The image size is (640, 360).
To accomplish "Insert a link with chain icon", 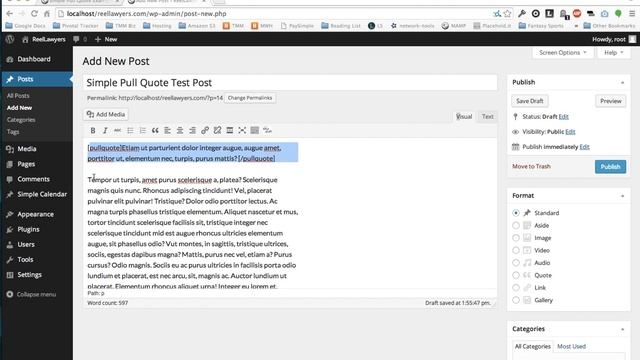I will coord(205,131).
